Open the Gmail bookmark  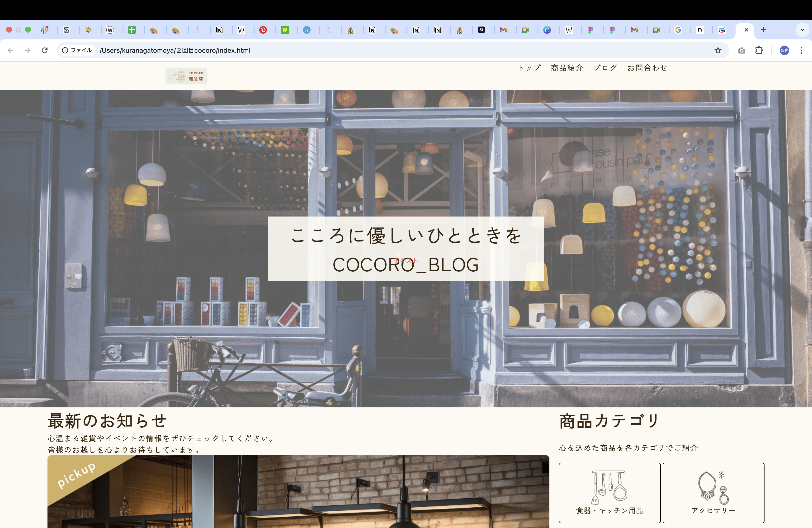coord(504,30)
